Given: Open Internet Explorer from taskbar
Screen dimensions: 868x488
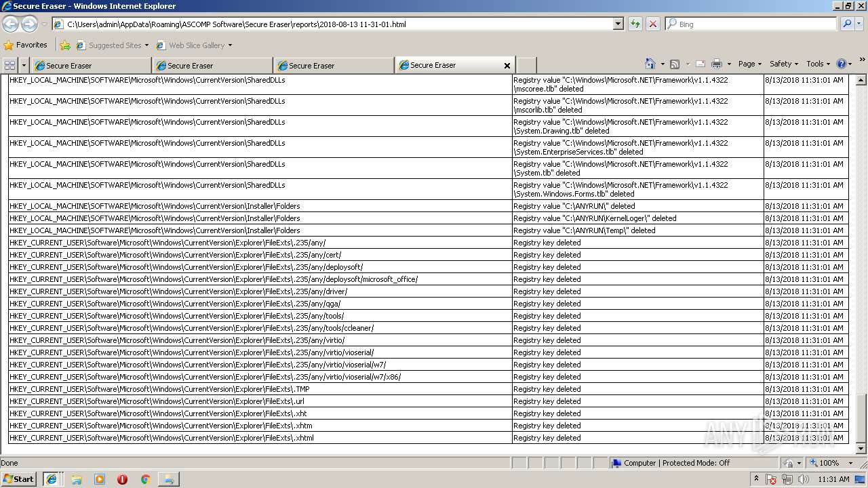Looking at the screenshot, I should 52,479.
